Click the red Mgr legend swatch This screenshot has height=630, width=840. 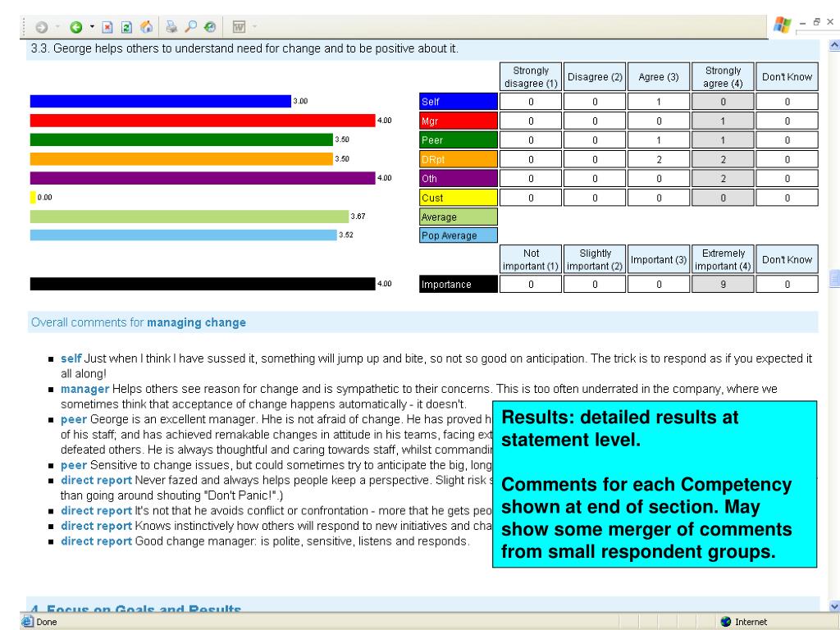[x=458, y=121]
